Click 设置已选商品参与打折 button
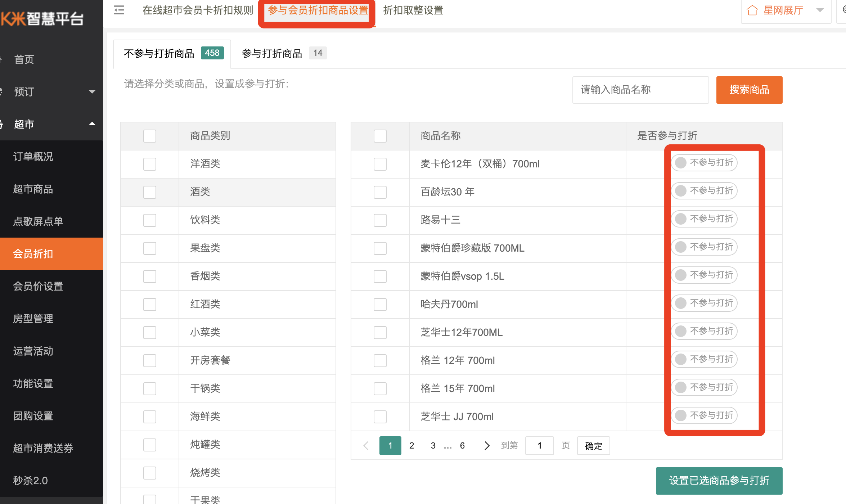The height and width of the screenshot is (504, 846). point(719,481)
